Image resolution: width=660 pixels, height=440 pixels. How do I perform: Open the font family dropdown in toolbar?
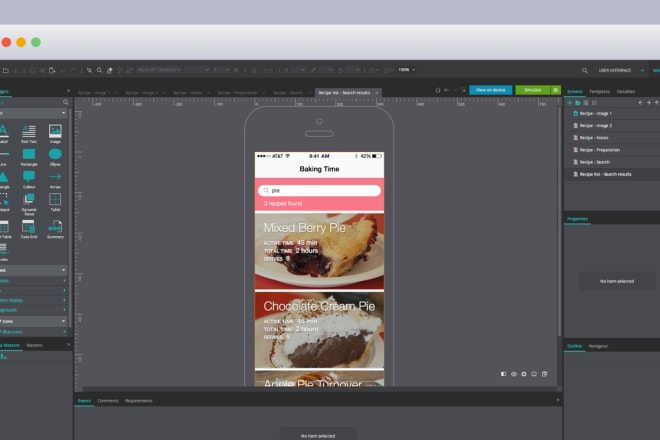pyautogui.click(x=159, y=70)
